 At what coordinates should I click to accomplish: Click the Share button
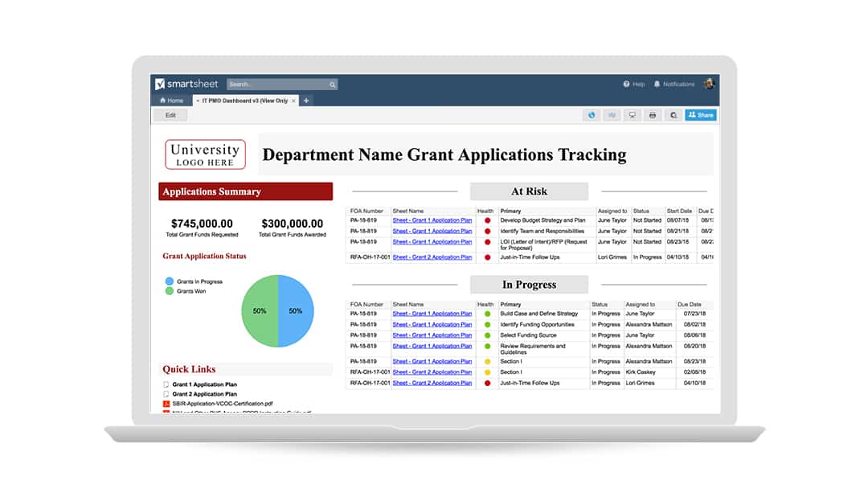click(x=701, y=115)
